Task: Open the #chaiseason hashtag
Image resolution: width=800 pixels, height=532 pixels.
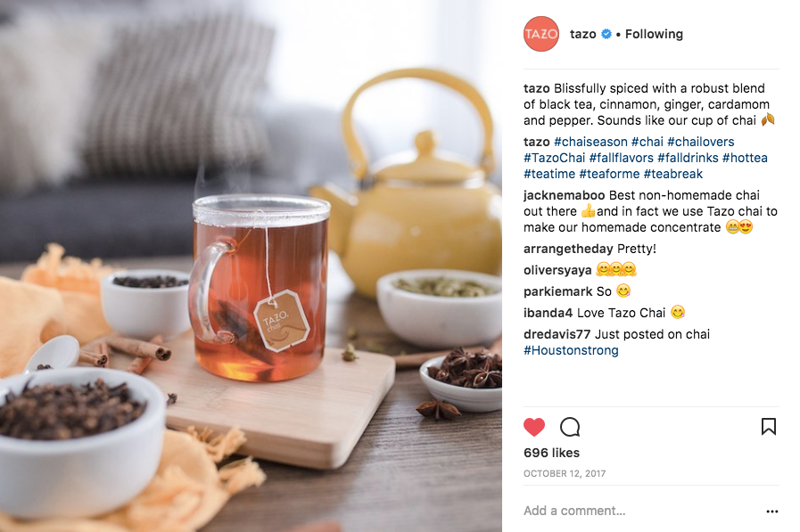Action: (590, 142)
